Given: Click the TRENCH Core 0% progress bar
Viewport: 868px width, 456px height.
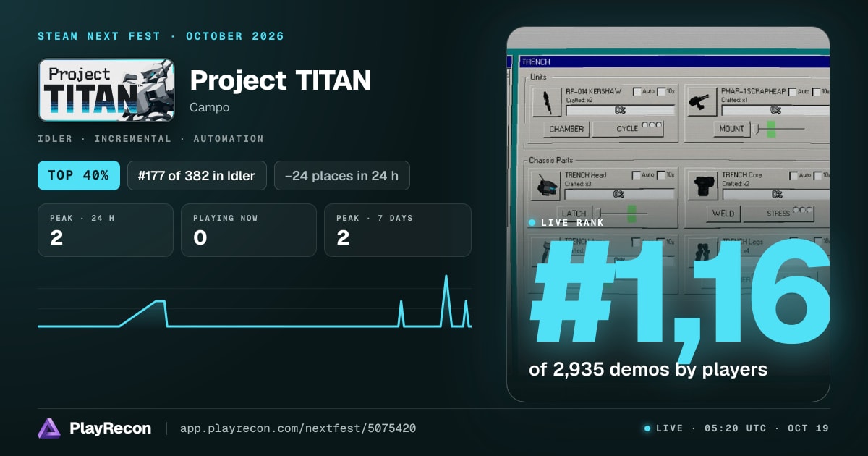Looking at the screenshot, I should point(775,194).
